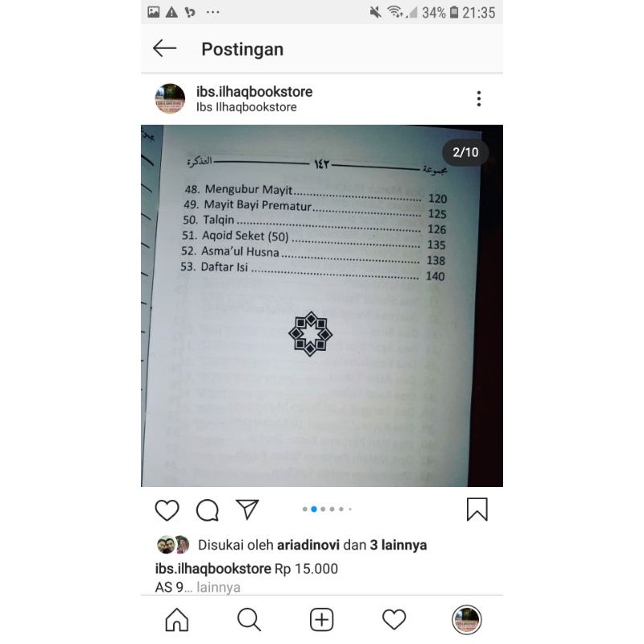Screen dimensions: 644x644
Task: Open ariadinovi profile from likes line
Action: (x=308, y=545)
